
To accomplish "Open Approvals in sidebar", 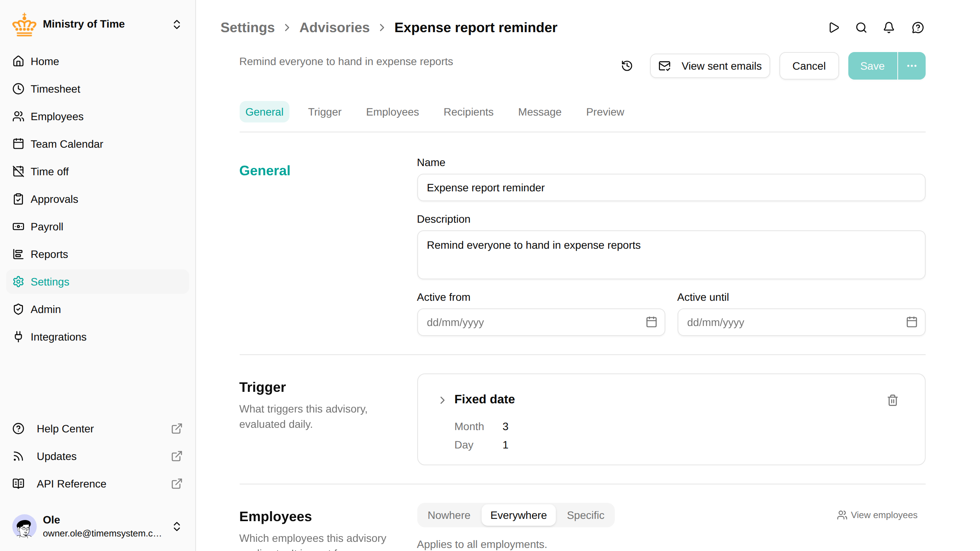I will coord(98,199).
